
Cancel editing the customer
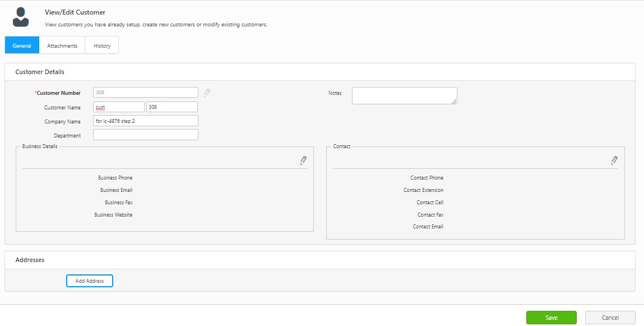[610, 318]
